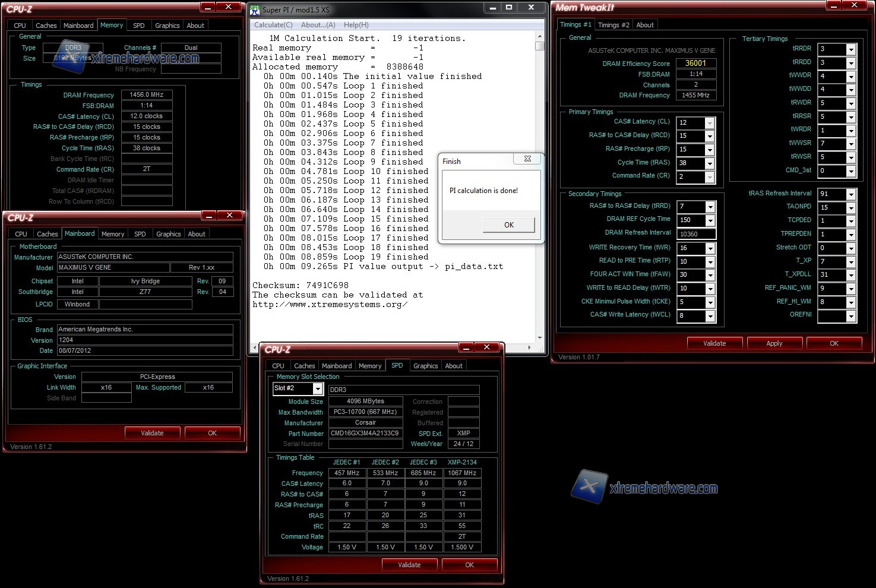Open the WRITE Recovery Time (tWR) dropdown
This screenshot has width=876, height=588.
click(710, 249)
